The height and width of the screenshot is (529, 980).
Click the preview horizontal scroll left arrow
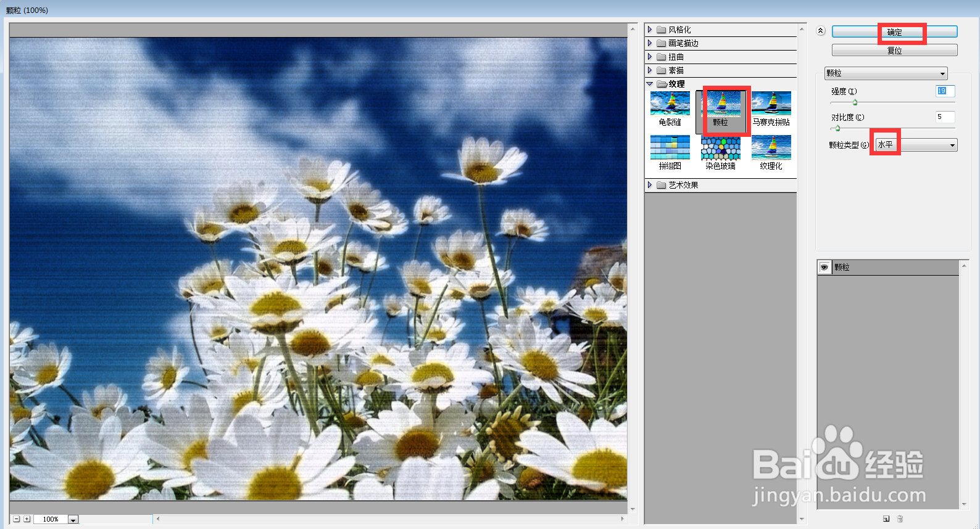click(158, 519)
